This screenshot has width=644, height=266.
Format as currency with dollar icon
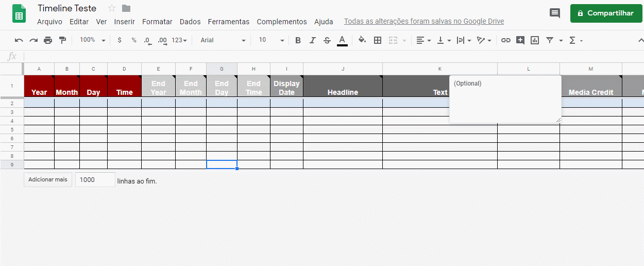point(120,40)
